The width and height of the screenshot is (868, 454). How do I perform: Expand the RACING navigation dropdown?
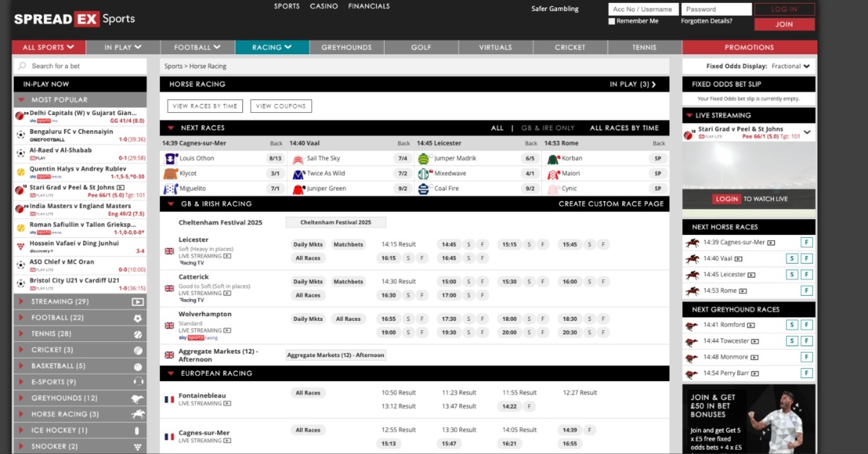coord(271,47)
